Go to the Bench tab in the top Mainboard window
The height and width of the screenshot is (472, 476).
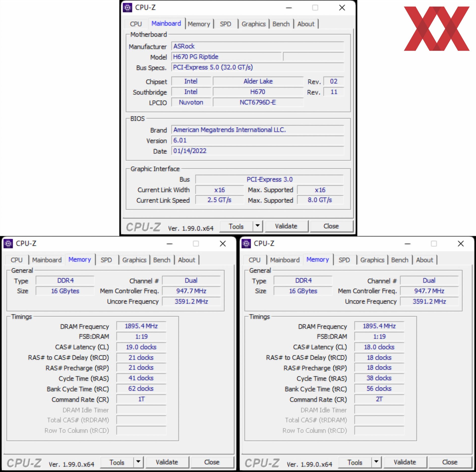pos(281,24)
